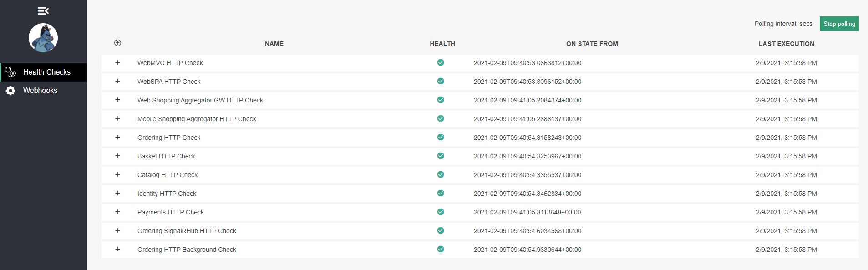868x270 pixels.
Task: Click the circular avatar logo in sidebar
Action: [x=43, y=38]
